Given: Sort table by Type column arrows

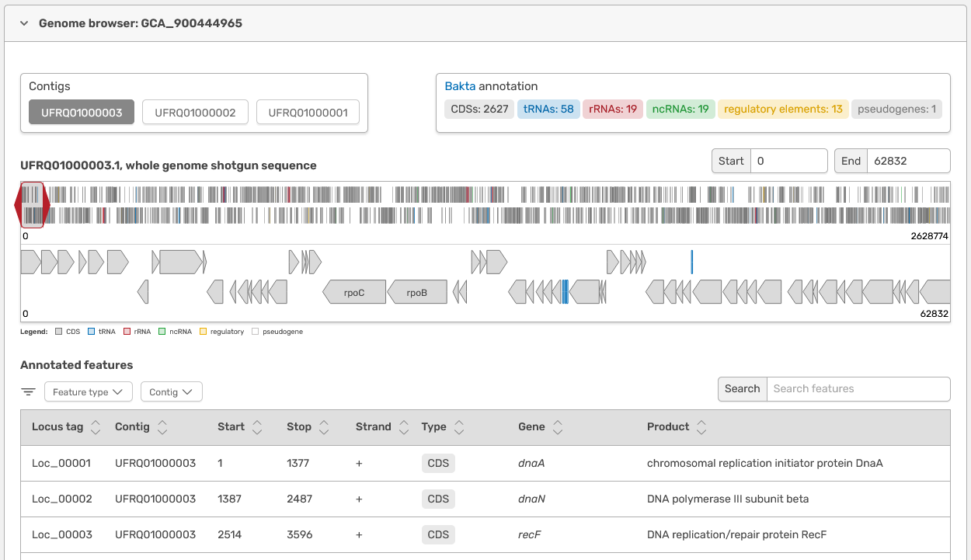Looking at the screenshot, I should coord(459,427).
